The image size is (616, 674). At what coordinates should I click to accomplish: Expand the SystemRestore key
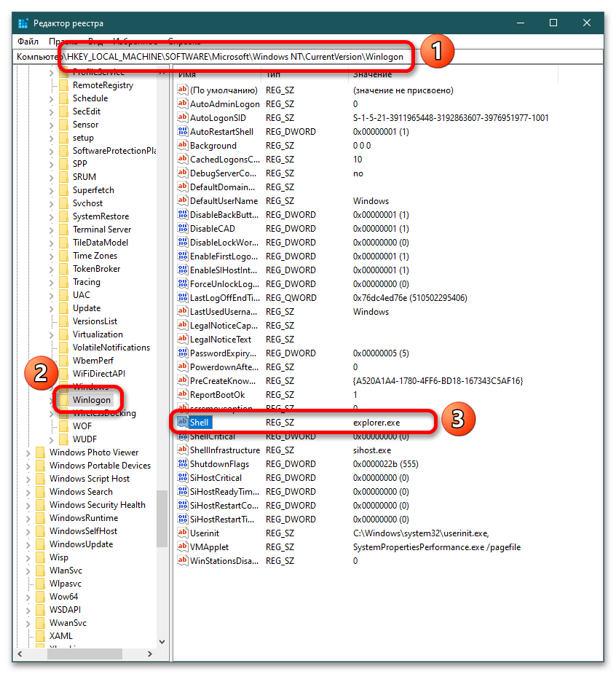(x=52, y=216)
